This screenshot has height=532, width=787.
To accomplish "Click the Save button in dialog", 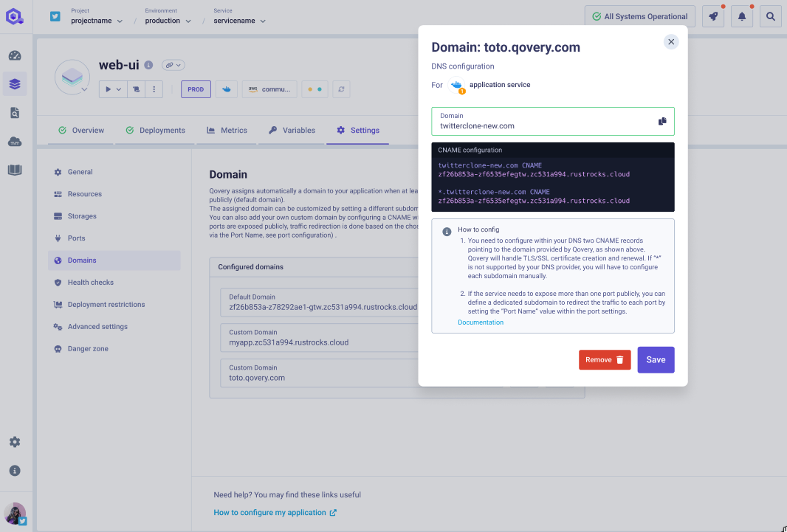I will (x=656, y=360).
